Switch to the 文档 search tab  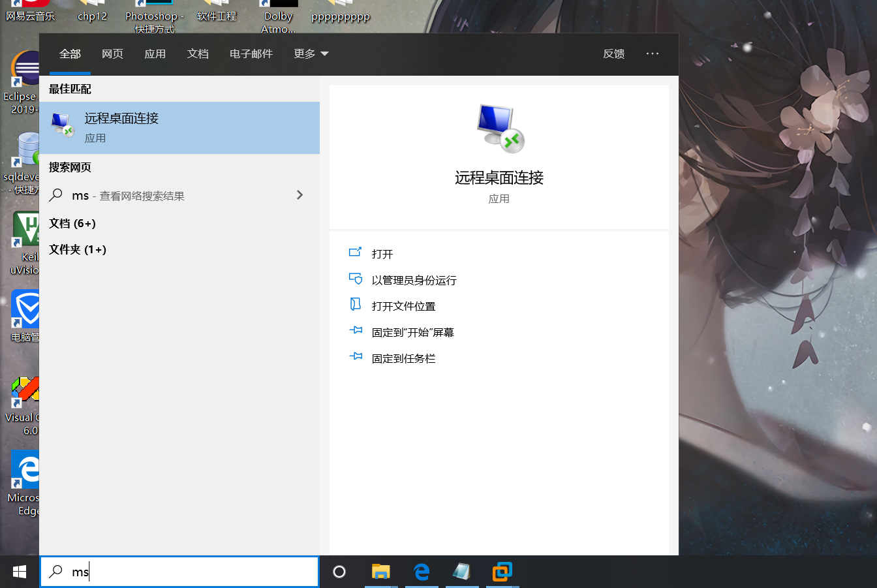tap(198, 54)
